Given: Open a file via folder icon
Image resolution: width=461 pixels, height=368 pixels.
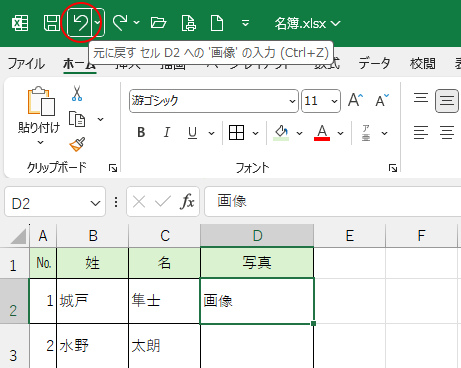Looking at the screenshot, I should [158, 23].
